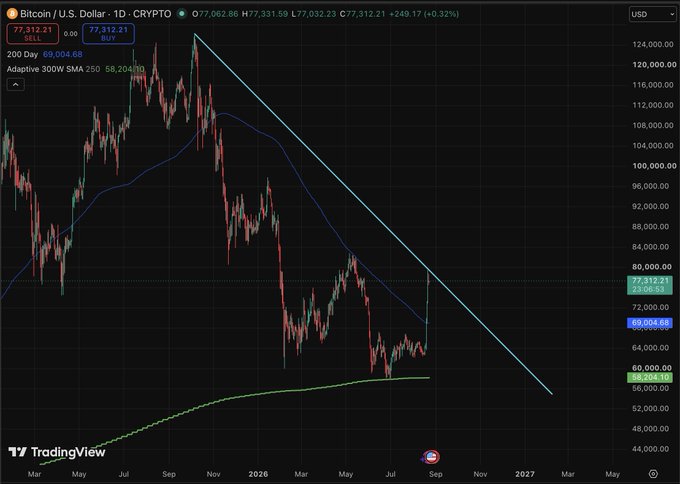Click the US flag economic event marker
The width and height of the screenshot is (680, 484).
pos(431,457)
